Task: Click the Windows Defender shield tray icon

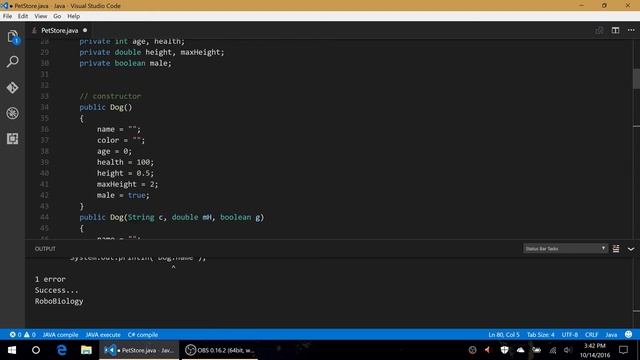Action: click(x=504, y=350)
